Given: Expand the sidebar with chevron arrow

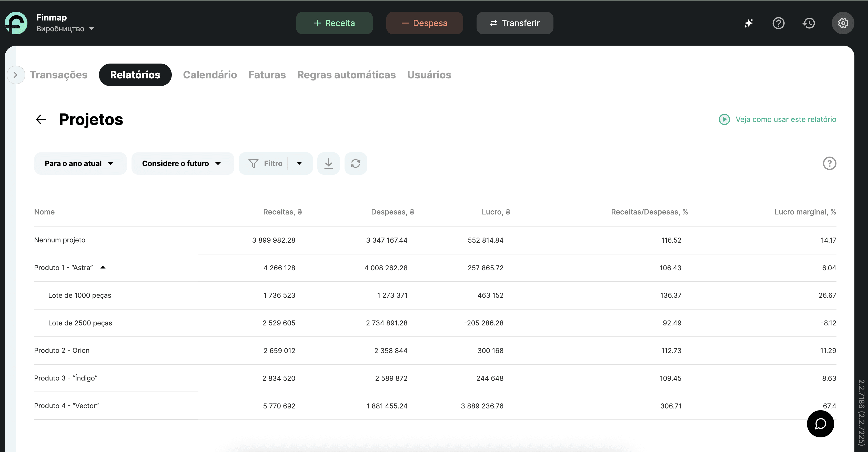Looking at the screenshot, I should pyautogui.click(x=15, y=75).
